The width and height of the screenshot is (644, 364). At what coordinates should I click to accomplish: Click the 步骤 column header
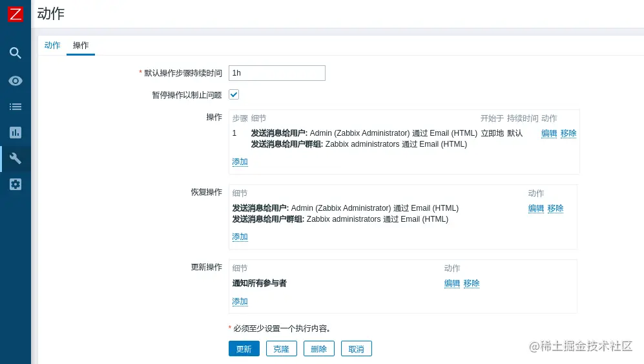click(240, 118)
